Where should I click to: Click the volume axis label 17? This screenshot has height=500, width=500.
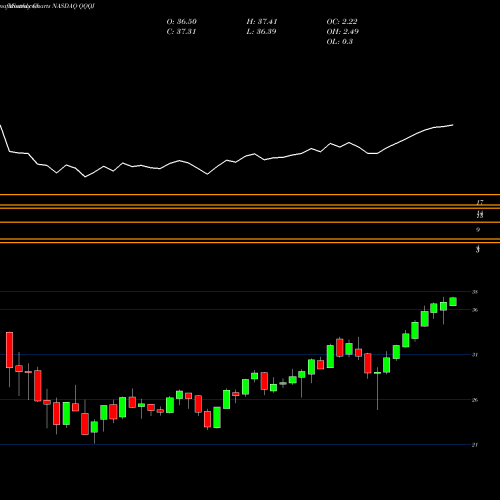[x=480, y=202]
